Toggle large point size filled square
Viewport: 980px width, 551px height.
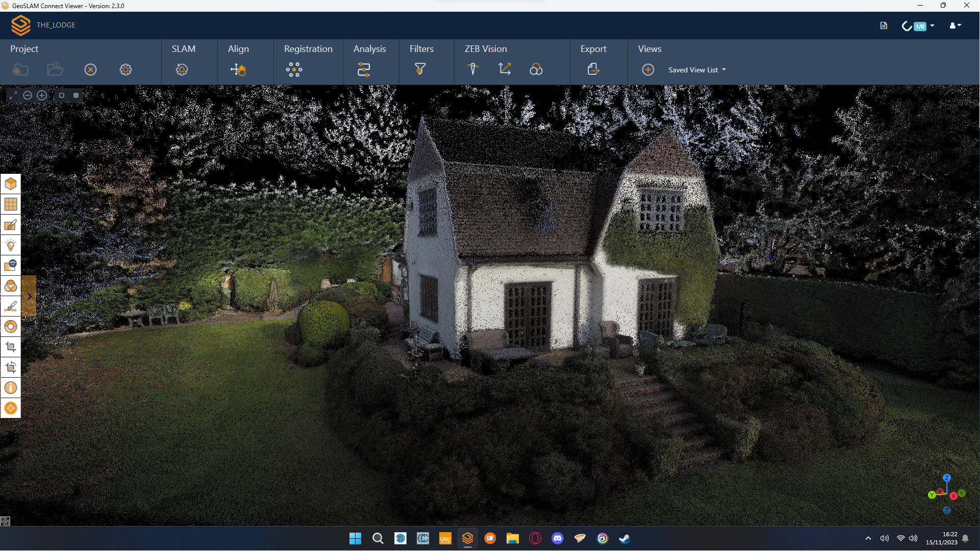click(76, 95)
